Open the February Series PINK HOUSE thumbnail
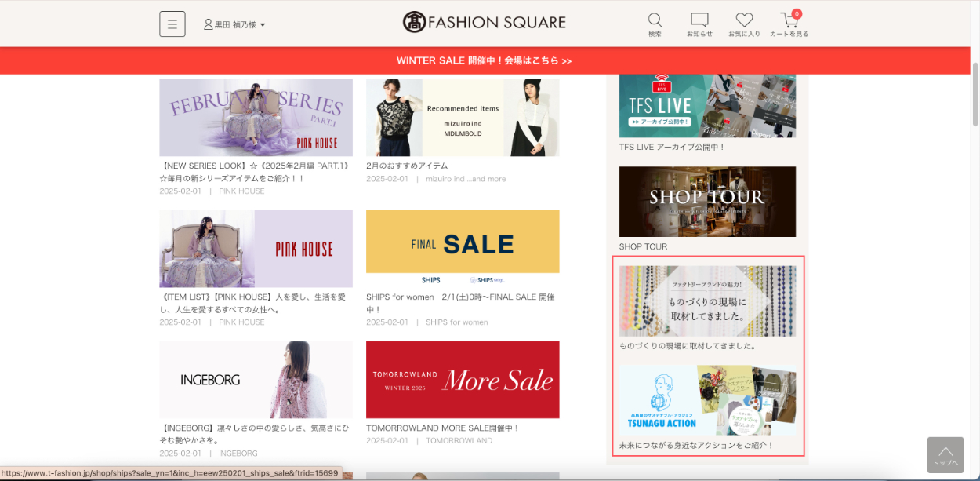 256,117
